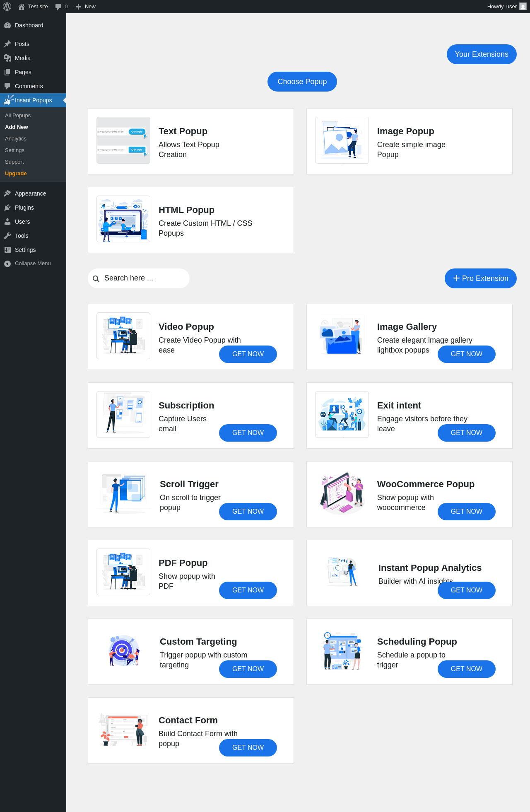Click the Scroll Trigger card title

[189, 484]
